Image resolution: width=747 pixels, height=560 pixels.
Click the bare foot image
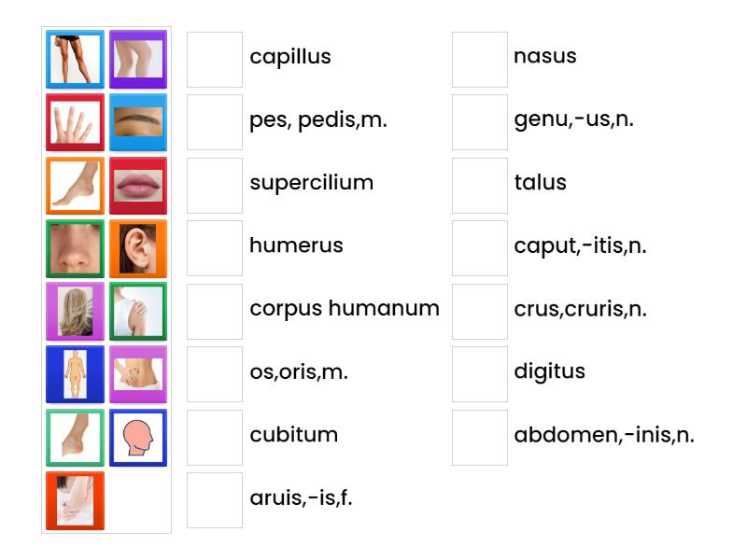coord(75,185)
